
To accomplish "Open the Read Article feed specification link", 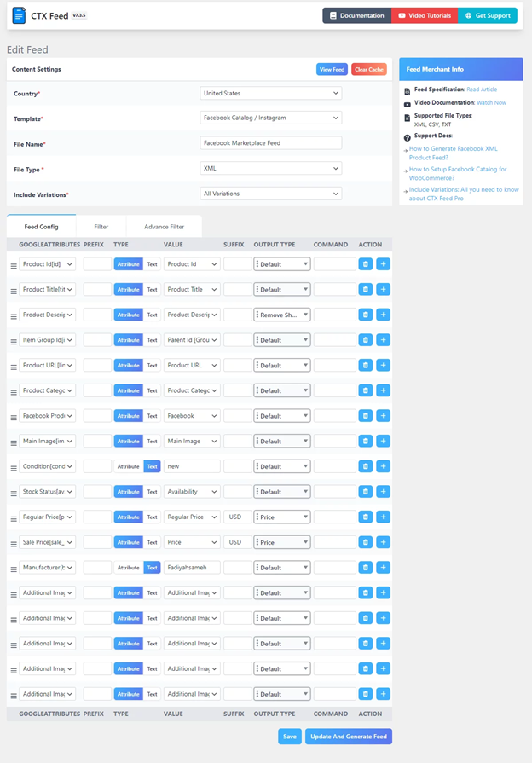I will [x=482, y=90].
